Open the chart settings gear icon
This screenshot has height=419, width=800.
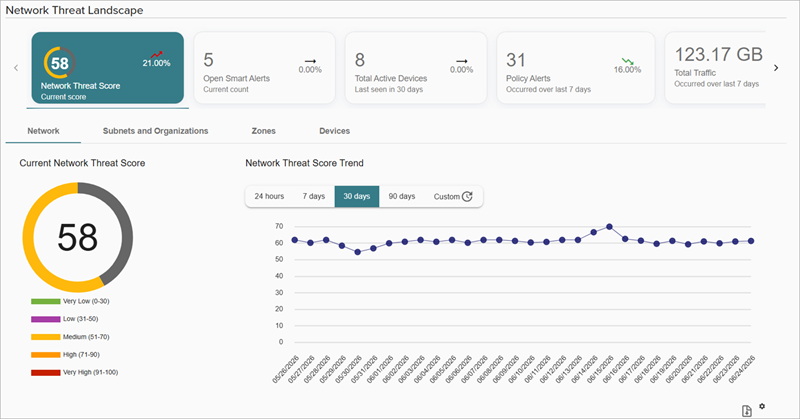click(x=762, y=406)
